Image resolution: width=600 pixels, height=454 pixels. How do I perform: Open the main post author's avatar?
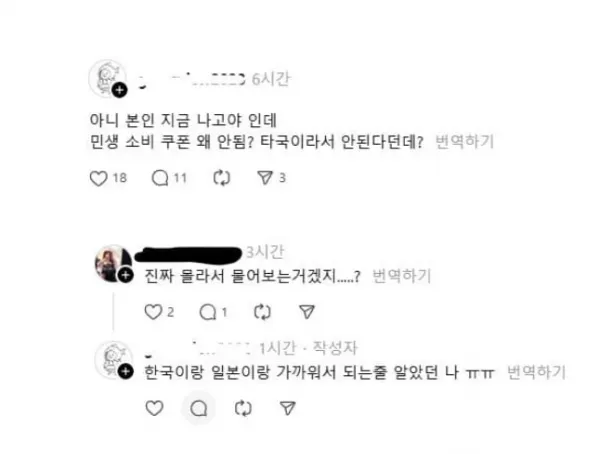[x=108, y=78]
